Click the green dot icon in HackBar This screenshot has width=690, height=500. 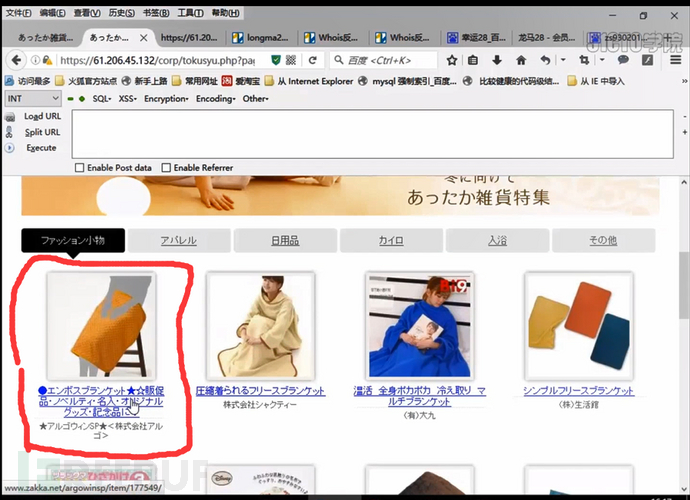coord(82,99)
